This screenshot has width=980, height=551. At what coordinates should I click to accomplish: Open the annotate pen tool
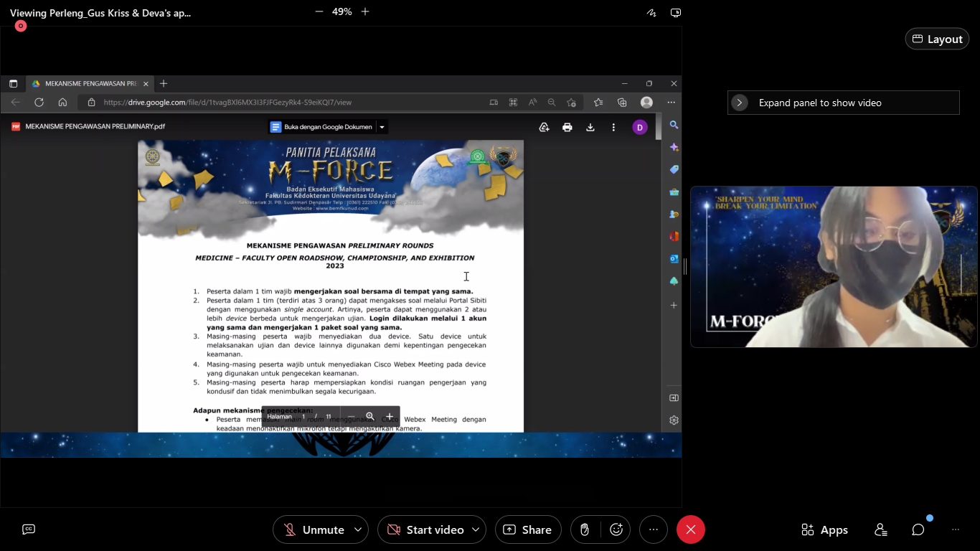pos(651,12)
